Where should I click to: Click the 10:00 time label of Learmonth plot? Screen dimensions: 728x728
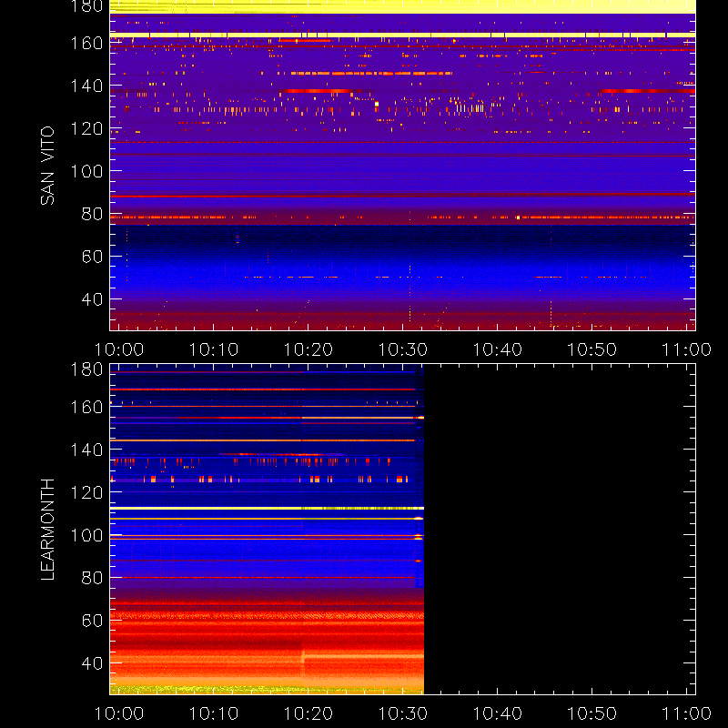coord(119,713)
